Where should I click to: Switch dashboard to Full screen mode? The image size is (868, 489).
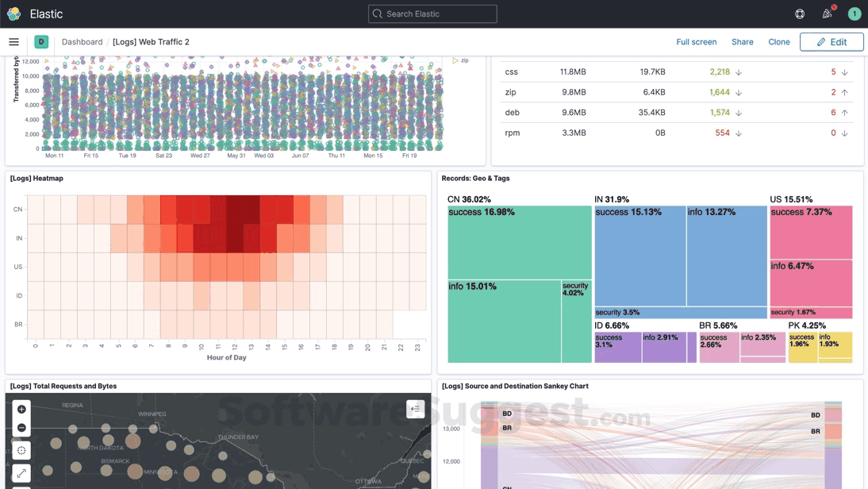pos(696,41)
